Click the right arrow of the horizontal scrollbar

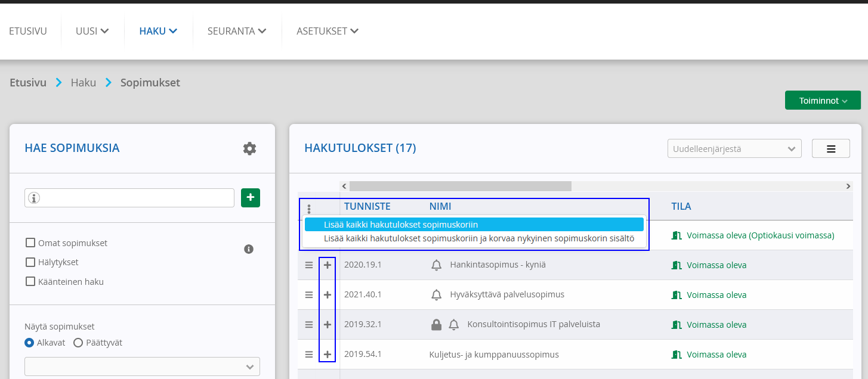click(848, 187)
